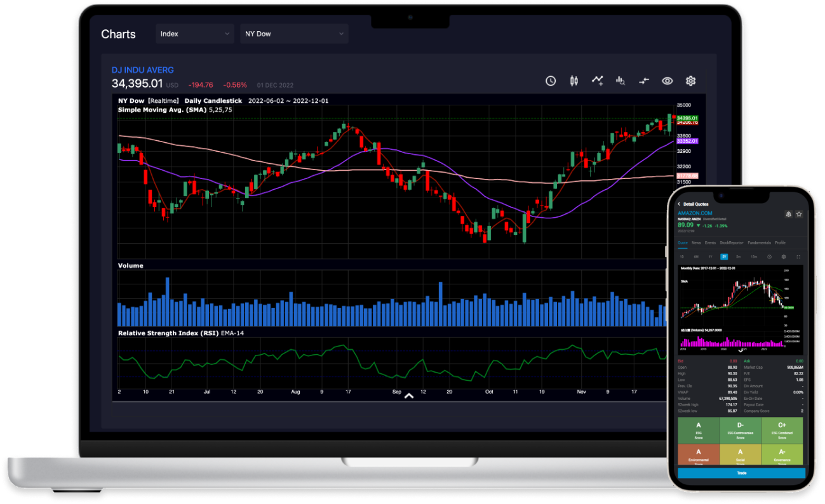Toggle chart visibility with the eye icon
Image resolution: width=825 pixels, height=504 pixels.
pos(667,81)
